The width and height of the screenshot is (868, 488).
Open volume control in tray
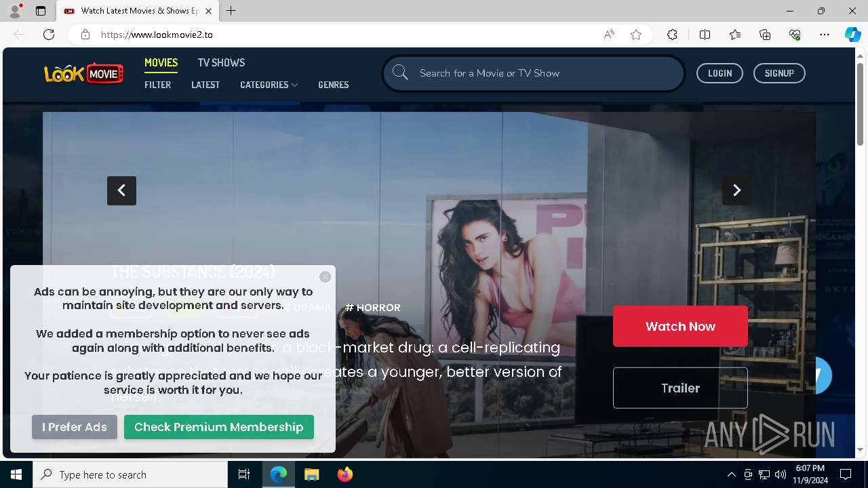pos(781,474)
